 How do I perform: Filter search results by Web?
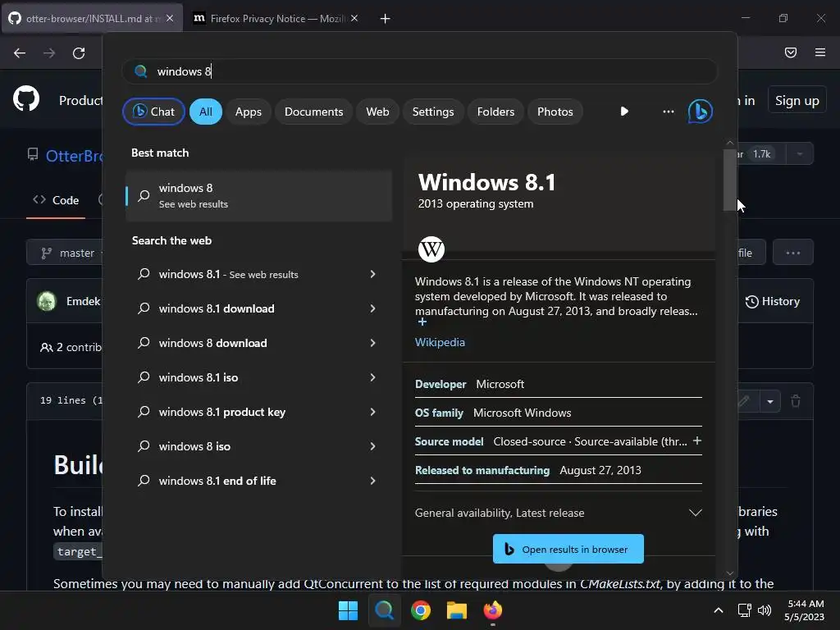(x=377, y=112)
